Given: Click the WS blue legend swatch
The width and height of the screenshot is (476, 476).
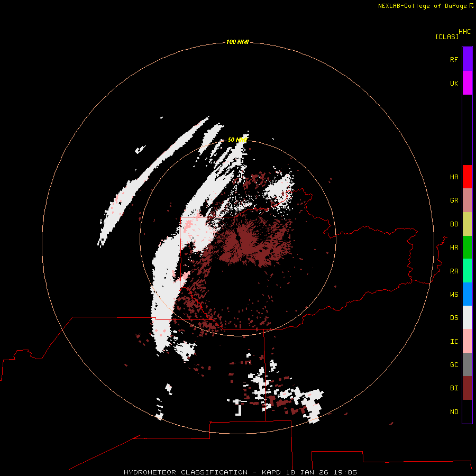Looking at the screenshot, I should point(467,294).
